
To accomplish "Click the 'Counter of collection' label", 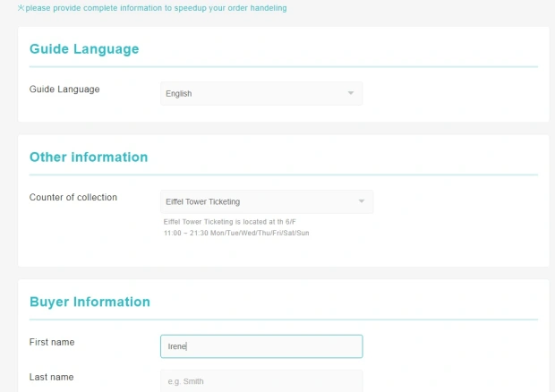I will pyautogui.click(x=73, y=198).
